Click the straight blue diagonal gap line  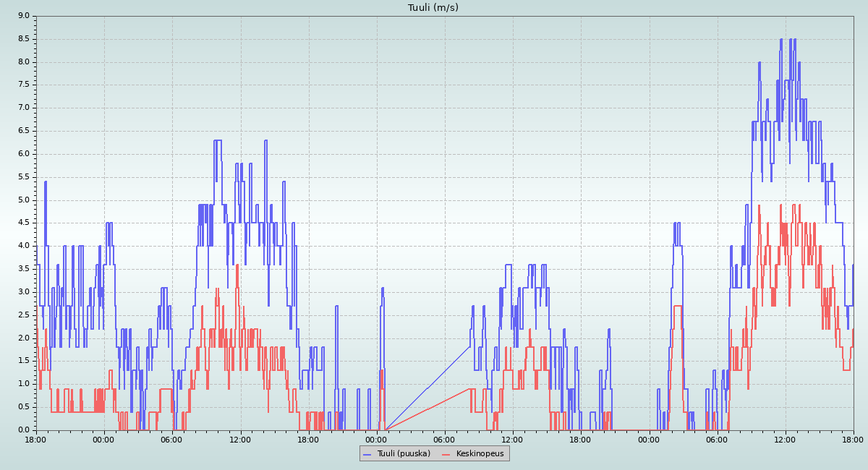click(427, 388)
